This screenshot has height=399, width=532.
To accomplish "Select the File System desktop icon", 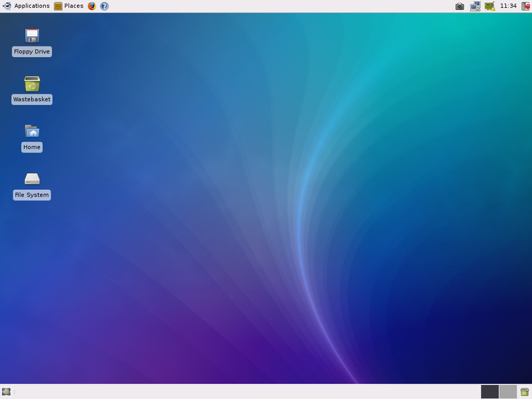I will tap(32, 179).
